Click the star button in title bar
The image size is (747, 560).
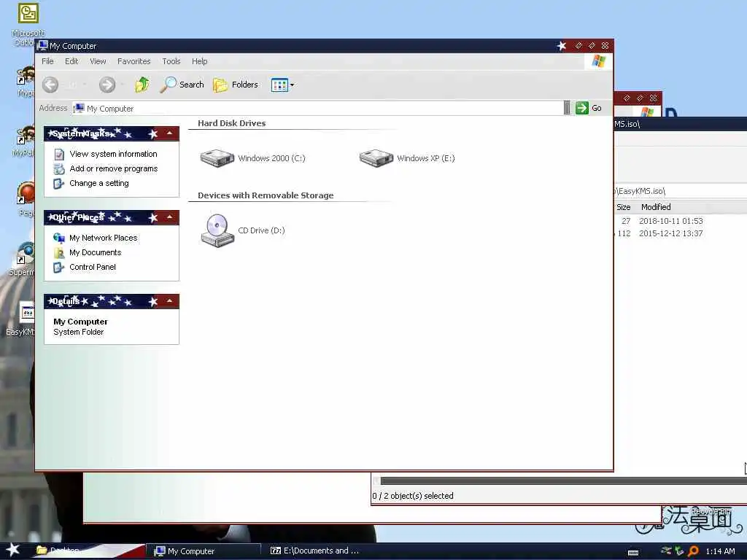[x=562, y=46]
